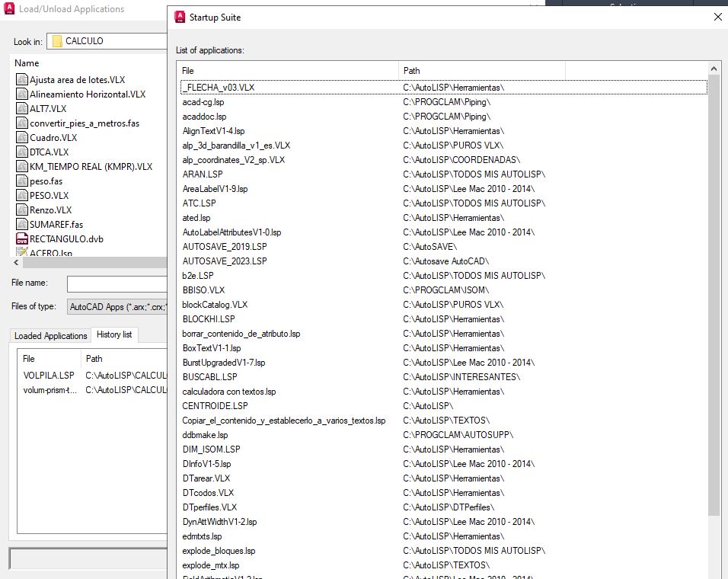Click the AutoCAD icon in Startup Suite title
The image size is (728, 579).
tap(180, 18)
